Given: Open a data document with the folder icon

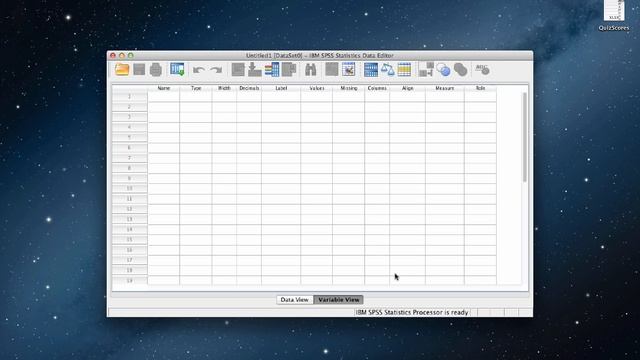Looking at the screenshot, I should (x=122, y=69).
